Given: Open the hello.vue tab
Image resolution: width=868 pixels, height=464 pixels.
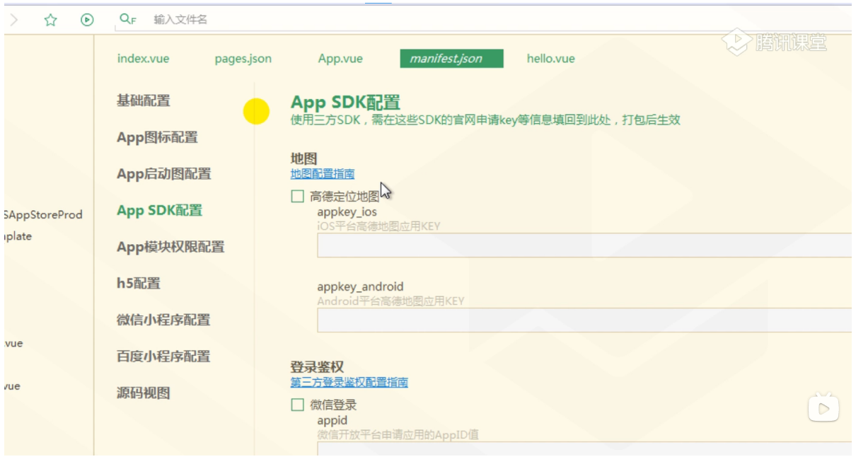Looking at the screenshot, I should 551,59.
